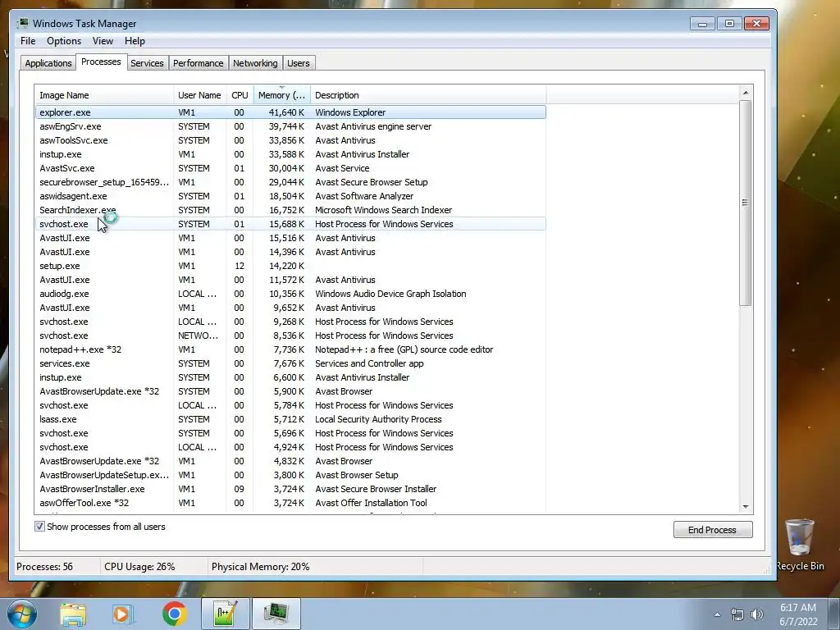Click the network tray icon
Viewport: 840px width, 630px height.
(x=737, y=614)
